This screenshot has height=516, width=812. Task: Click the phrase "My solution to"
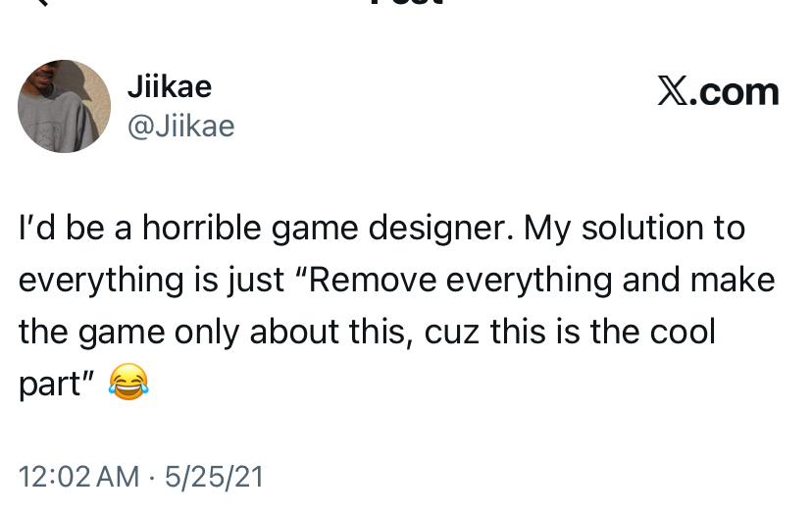(634, 228)
